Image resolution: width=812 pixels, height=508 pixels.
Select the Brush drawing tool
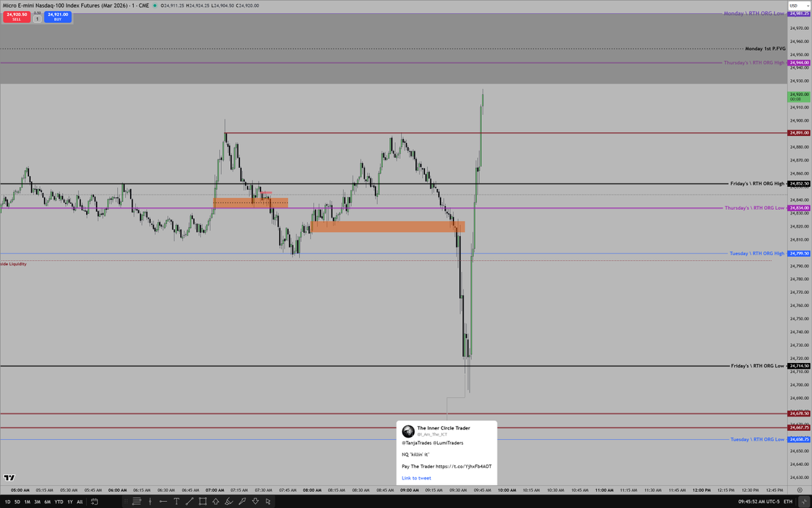pyautogui.click(x=229, y=501)
